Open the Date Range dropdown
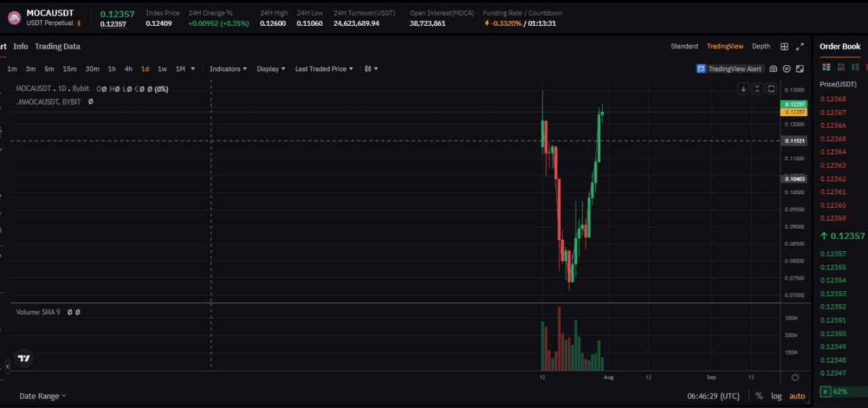868x408 pixels. pos(43,396)
